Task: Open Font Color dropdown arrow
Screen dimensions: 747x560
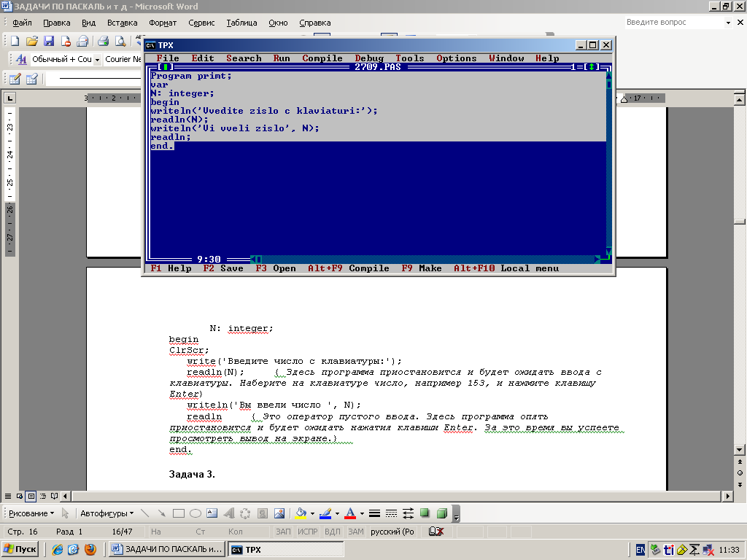Action: 362,513
